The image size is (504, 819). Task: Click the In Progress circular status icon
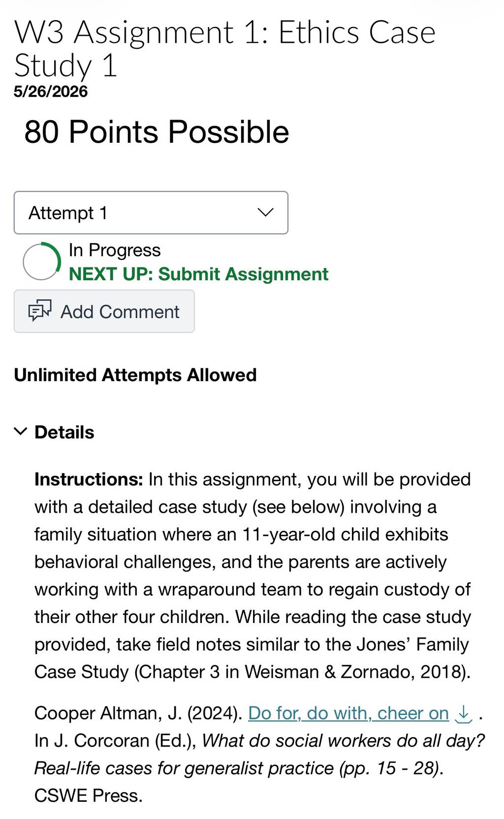coord(42,261)
